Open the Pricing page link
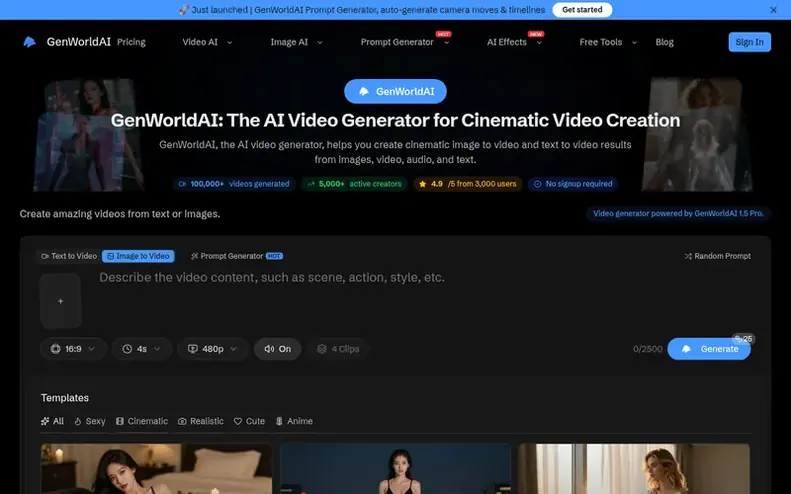 (x=131, y=42)
